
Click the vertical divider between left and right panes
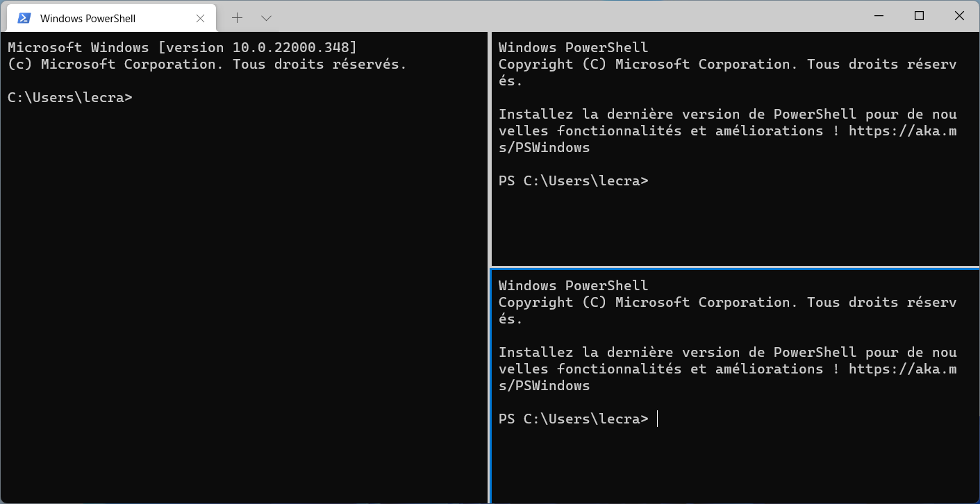pos(490,267)
